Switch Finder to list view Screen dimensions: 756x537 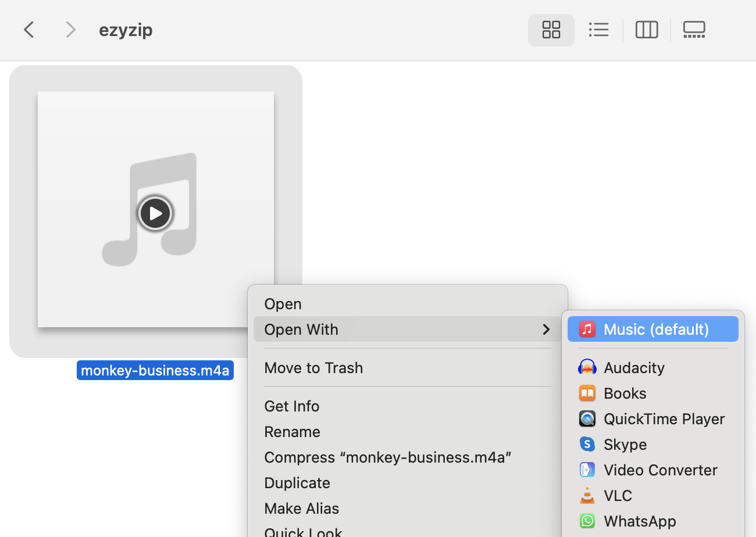click(x=598, y=30)
